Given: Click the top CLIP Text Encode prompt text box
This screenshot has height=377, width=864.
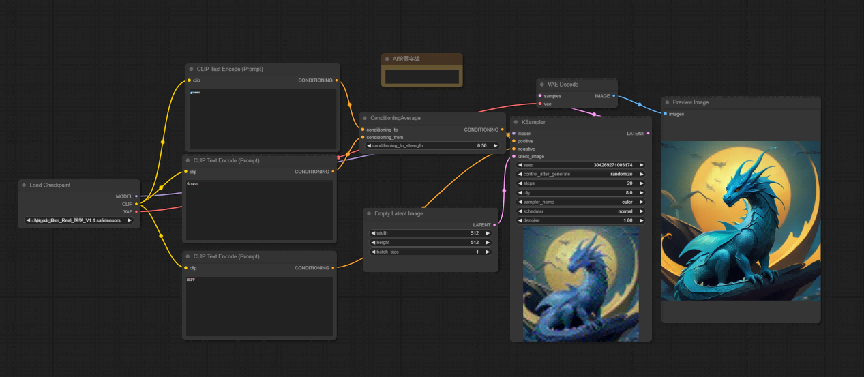Looking at the screenshot, I should (x=262, y=118).
